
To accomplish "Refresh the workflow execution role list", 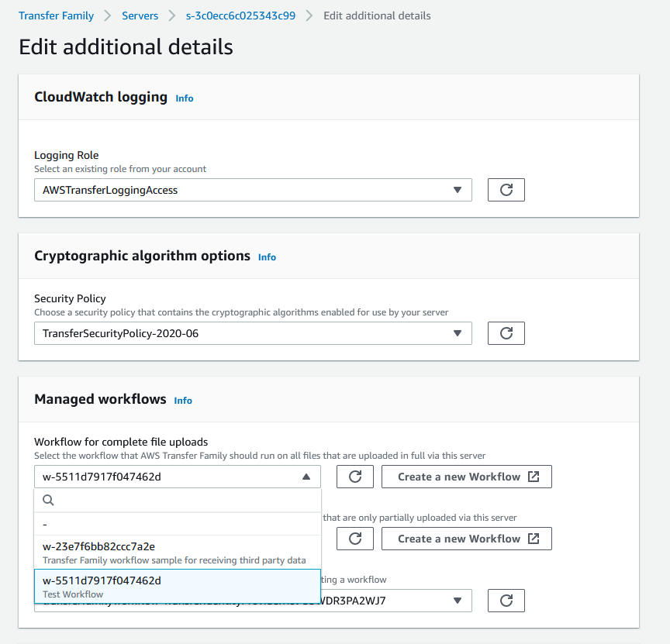I will coord(506,601).
